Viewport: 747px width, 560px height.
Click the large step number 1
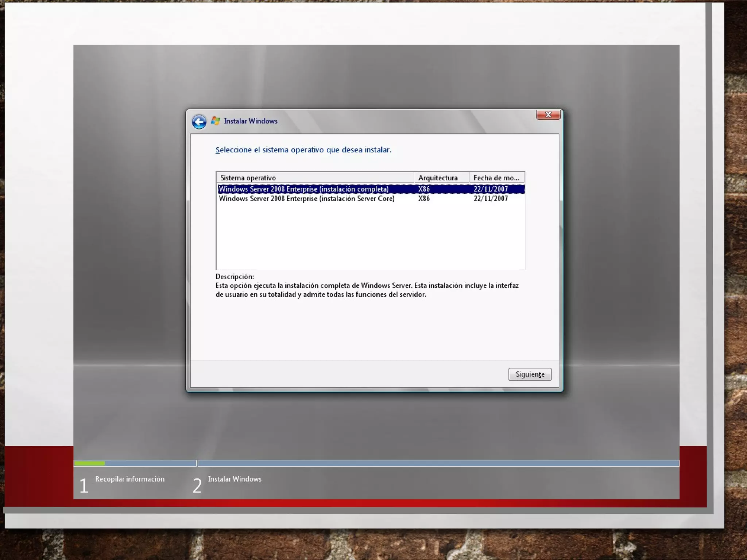coord(84,486)
